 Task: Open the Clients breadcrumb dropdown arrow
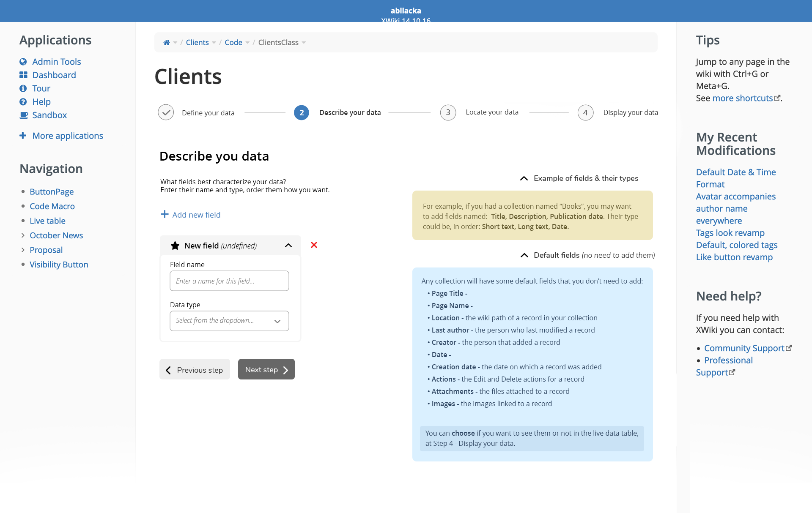click(214, 43)
